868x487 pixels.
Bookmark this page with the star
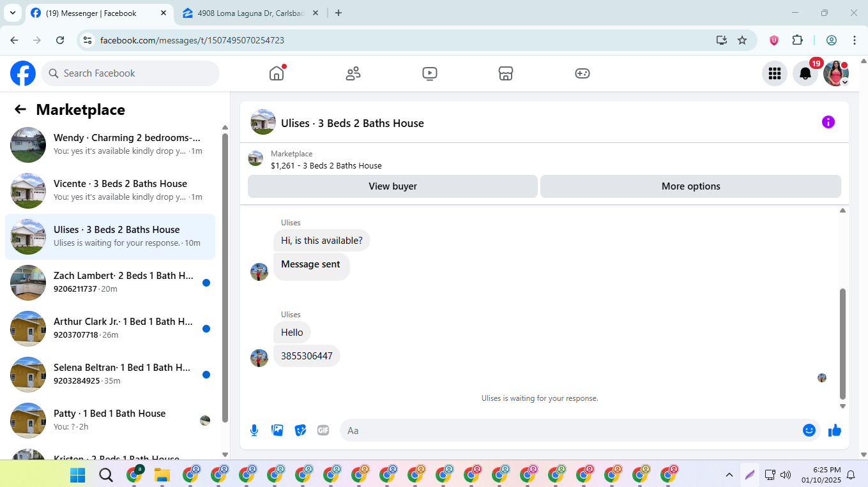742,40
